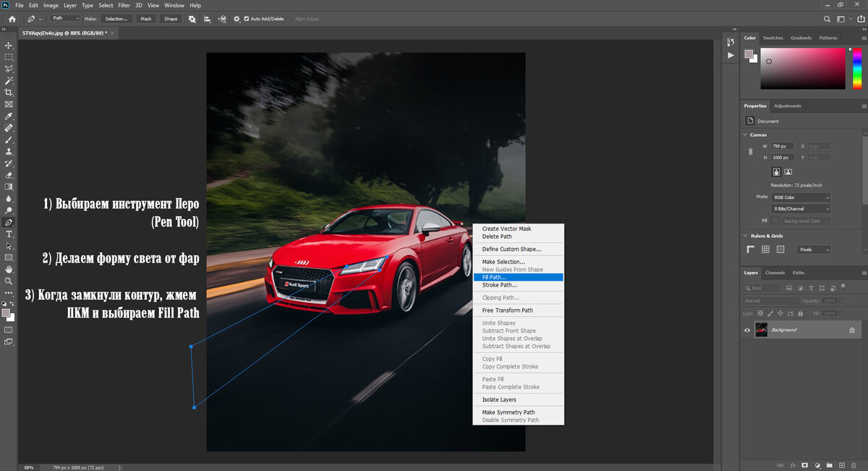Open the Path mode dropdown

pyautogui.click(x=65, y=18)
